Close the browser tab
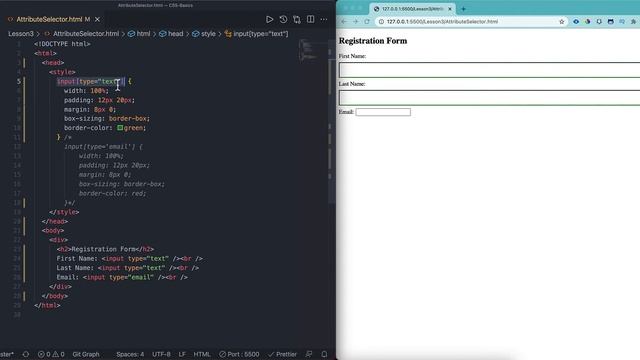The height and width of the screenshot is (360, 640). (x=450, y=9)
